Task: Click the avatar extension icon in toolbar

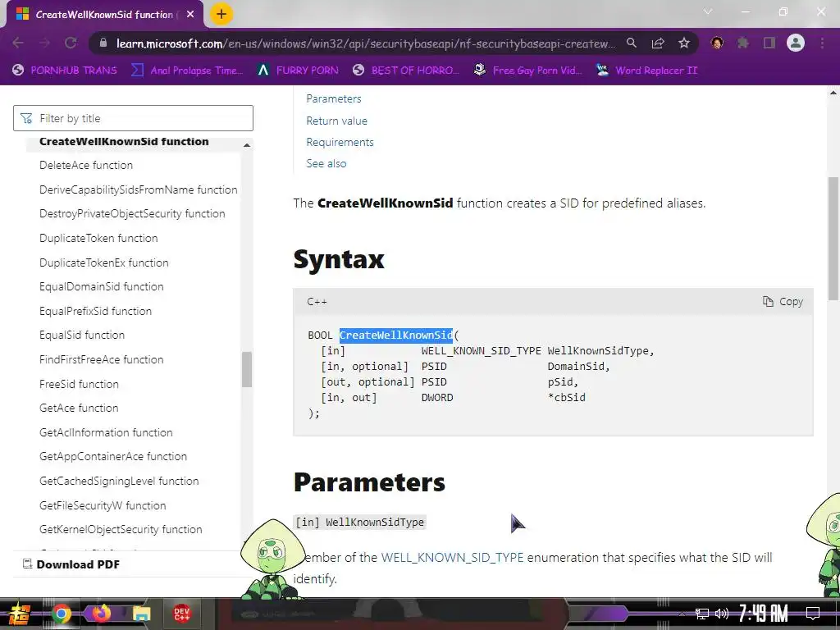Action: coord(717,43)
